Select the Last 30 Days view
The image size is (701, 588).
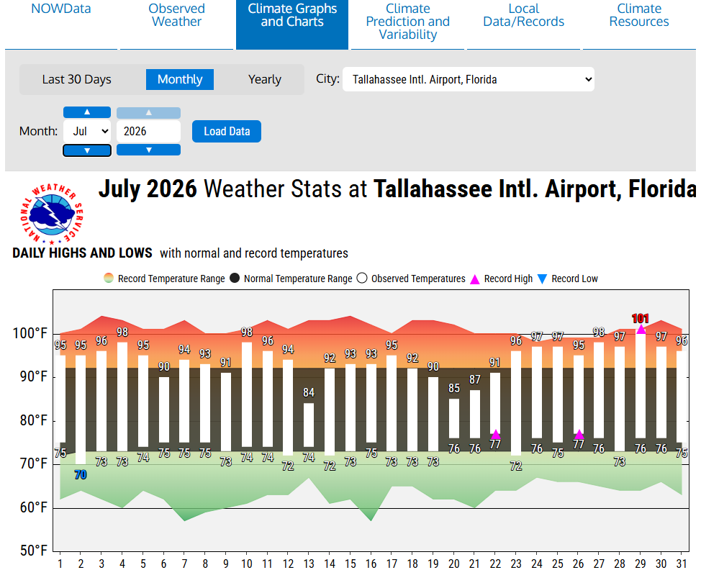(77, 80)
